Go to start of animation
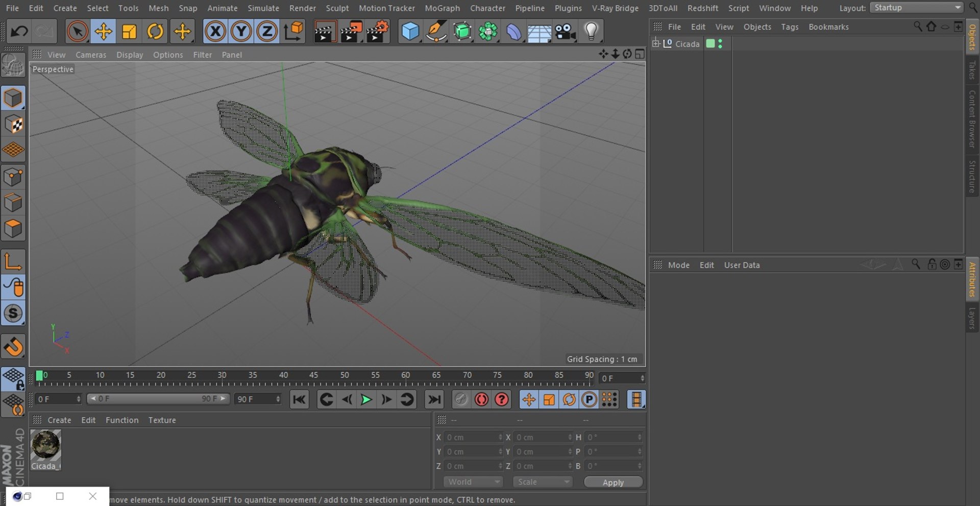The width and height of the screenshot is (980, 506). click(299, 399)
